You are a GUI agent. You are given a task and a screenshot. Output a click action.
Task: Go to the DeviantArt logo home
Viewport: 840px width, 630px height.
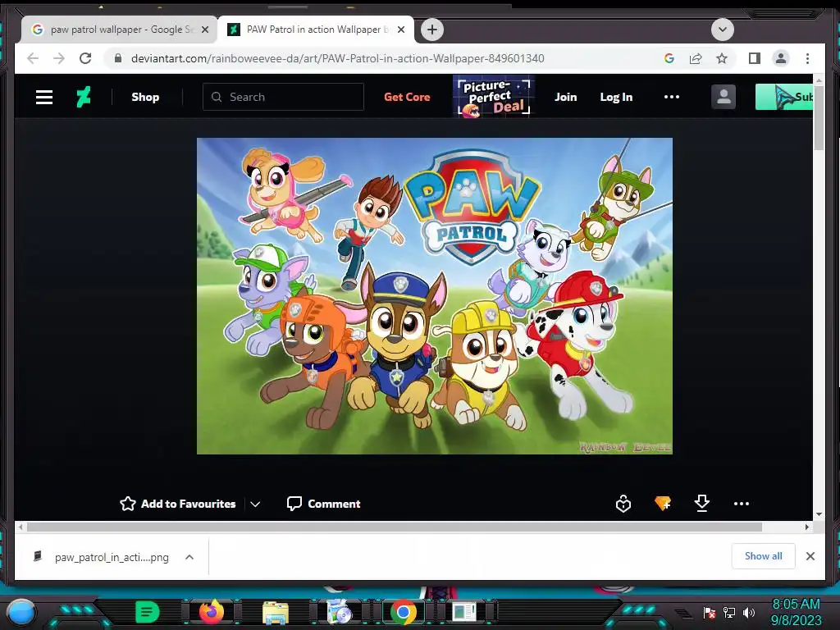point(84,97)
